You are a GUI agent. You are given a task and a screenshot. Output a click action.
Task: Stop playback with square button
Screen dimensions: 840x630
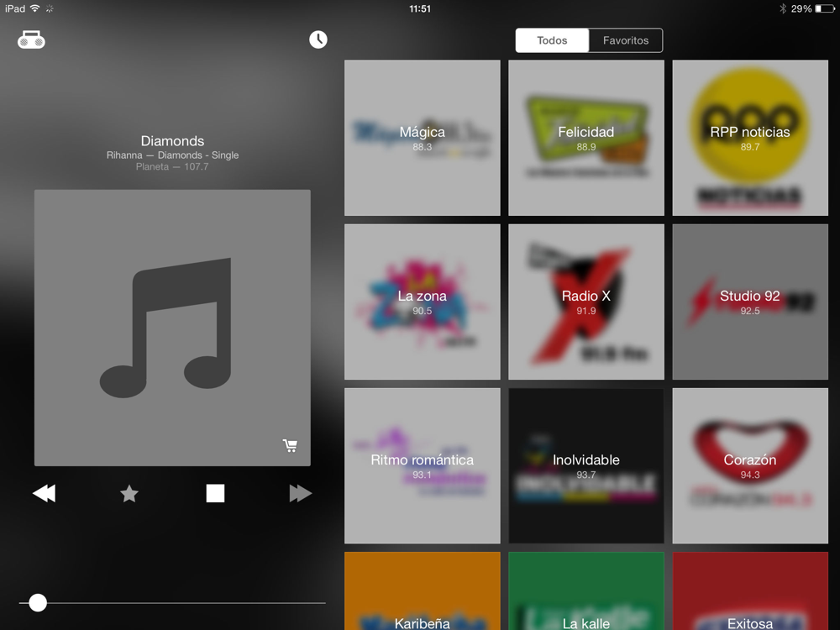(x=215, y=493)
